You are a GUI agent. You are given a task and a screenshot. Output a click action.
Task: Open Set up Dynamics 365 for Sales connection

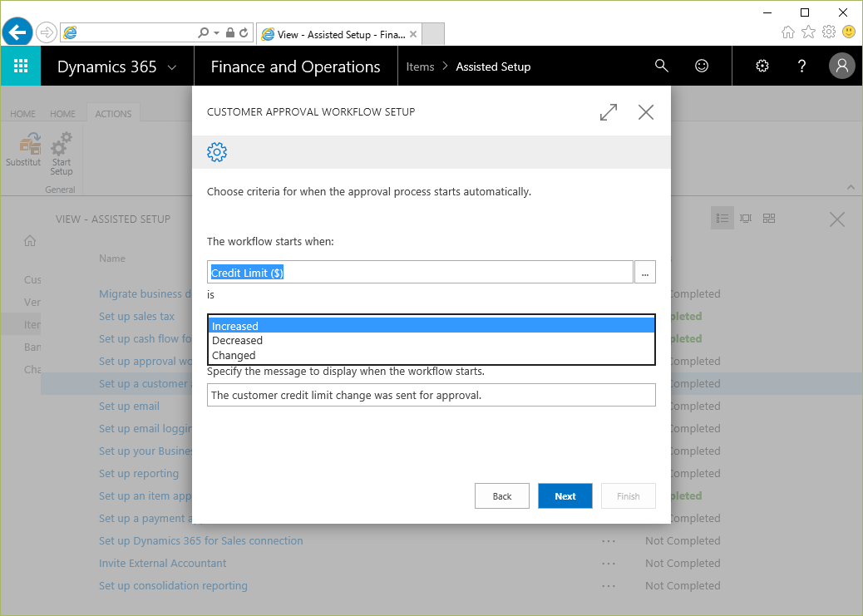tap(201, 540)
